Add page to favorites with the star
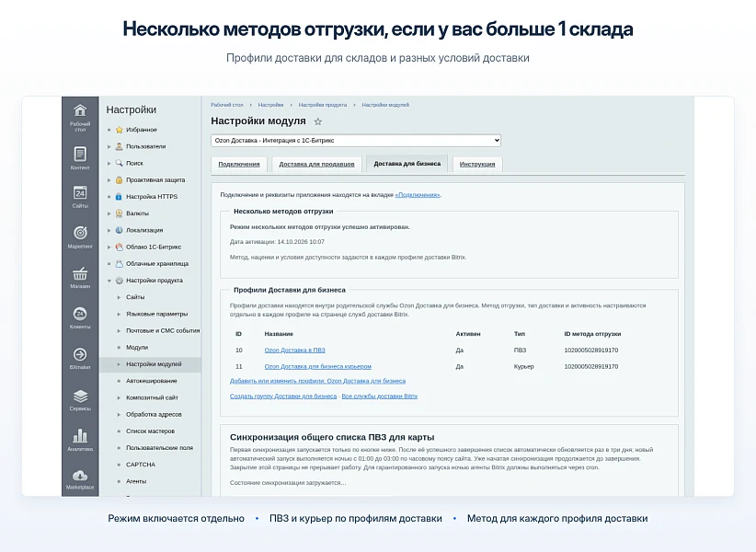The image size is (756, 552). (x=317, y=121)
